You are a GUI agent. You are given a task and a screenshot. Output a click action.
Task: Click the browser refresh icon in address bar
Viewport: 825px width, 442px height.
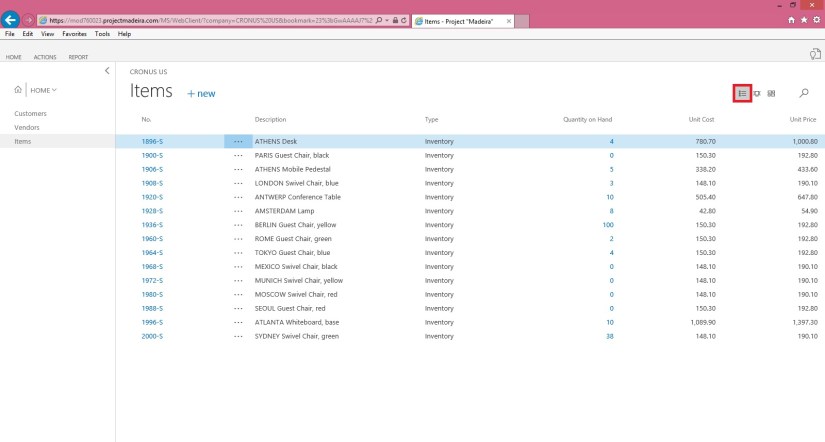point(402,20)
